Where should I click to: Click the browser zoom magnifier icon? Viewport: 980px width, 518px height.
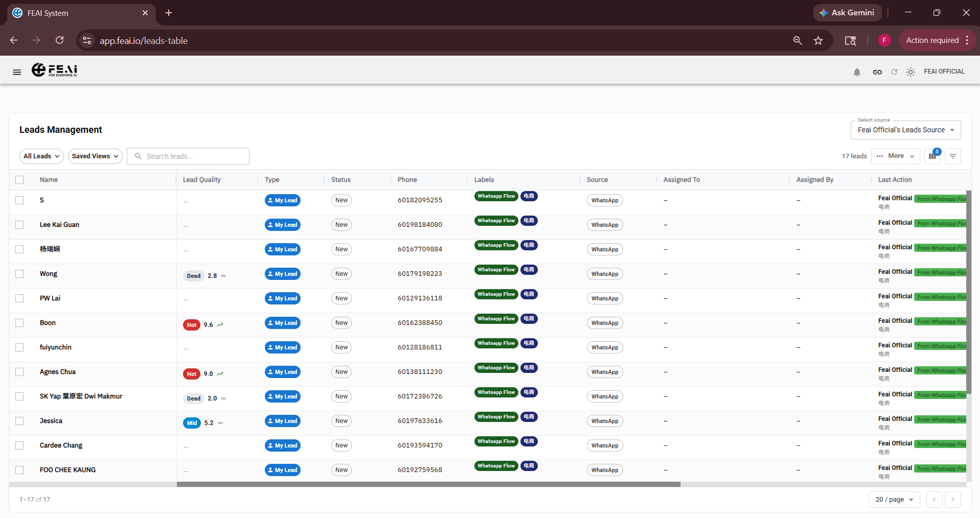point(797,40)
